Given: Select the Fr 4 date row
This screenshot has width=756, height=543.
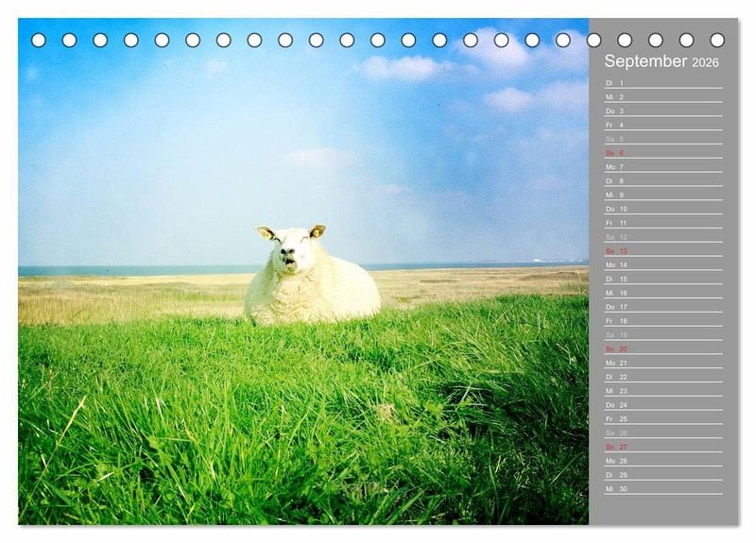Looking at the screenshot, I should (x=662, y=125).
